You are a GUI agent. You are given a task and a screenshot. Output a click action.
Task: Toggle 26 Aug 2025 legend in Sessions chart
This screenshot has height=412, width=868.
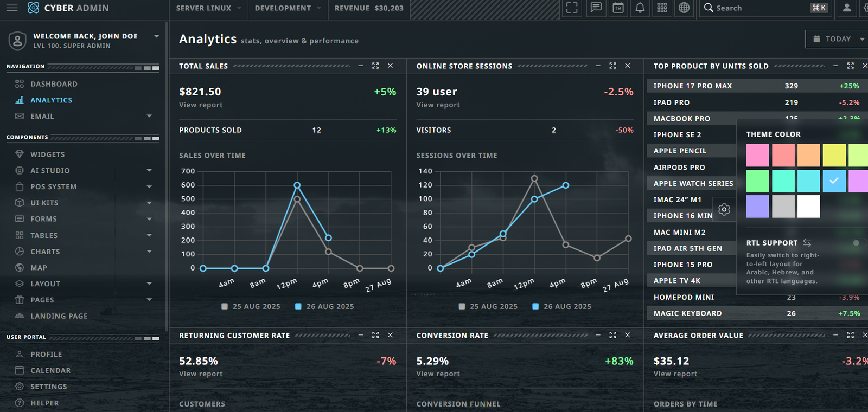[x=562, y=306]
